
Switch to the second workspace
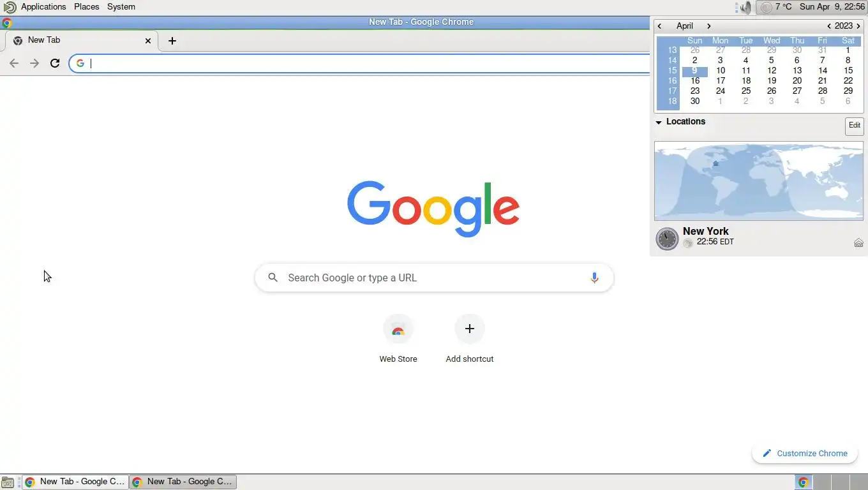click(x=822, y=482)
